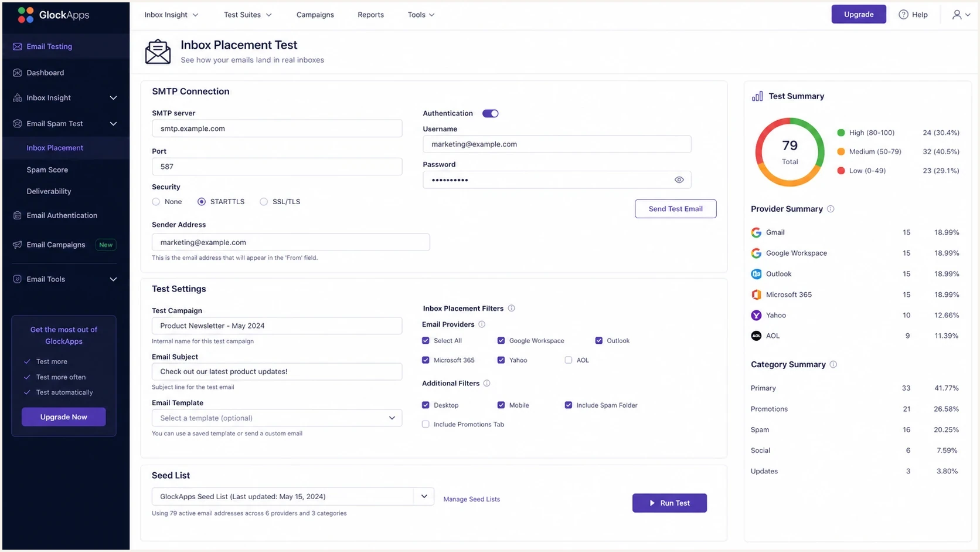Open the Manage Seed Lists link

point(471,499)
